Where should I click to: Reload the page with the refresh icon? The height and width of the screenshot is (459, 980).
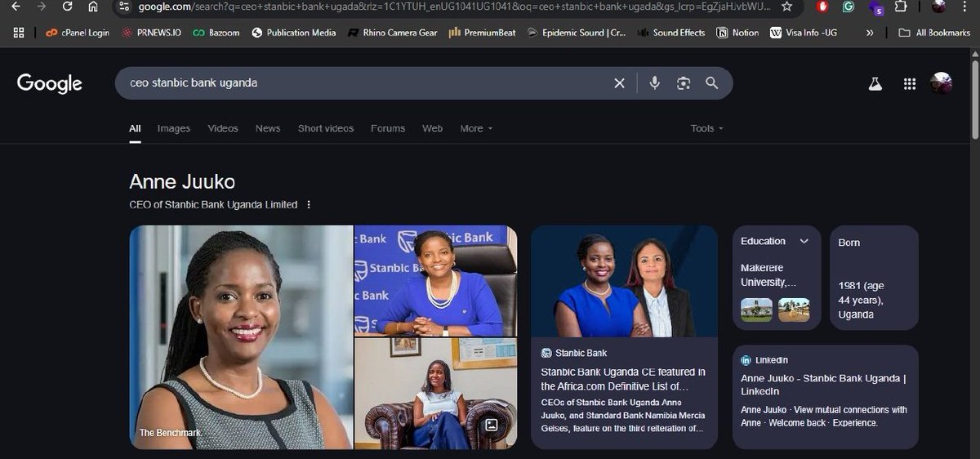tap(67, 7)
